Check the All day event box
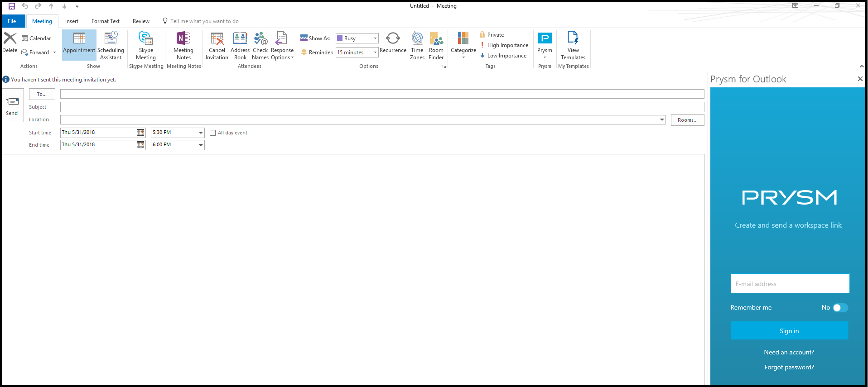868x387 pixels. 212,133
